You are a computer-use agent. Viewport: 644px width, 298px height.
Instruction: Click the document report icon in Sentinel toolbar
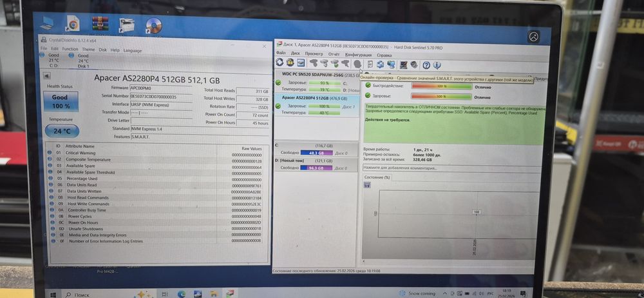370,65
